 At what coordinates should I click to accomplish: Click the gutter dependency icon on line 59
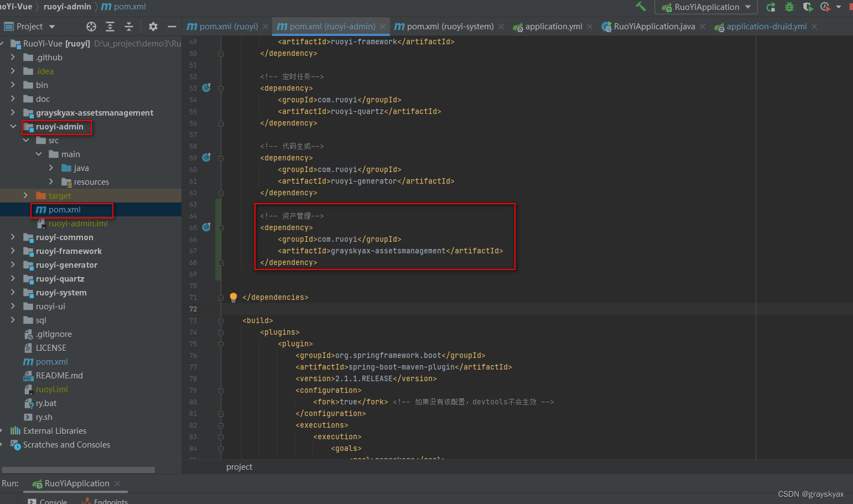[206, 157]
